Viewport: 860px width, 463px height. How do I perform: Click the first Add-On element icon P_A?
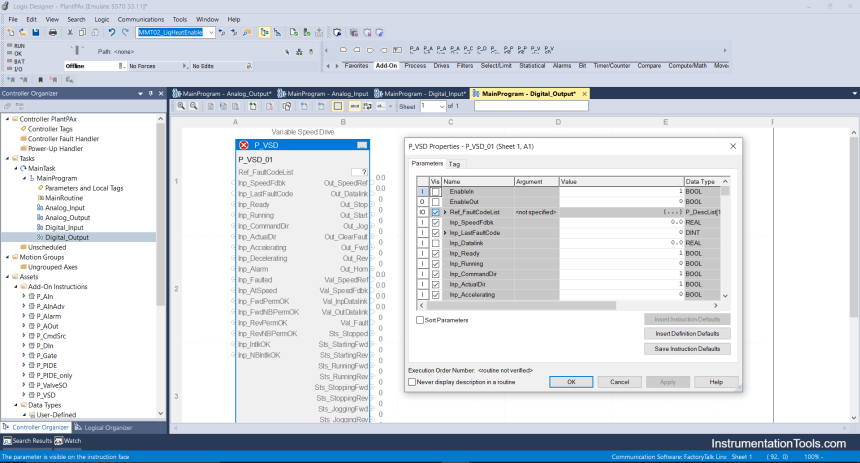[414, 50]
